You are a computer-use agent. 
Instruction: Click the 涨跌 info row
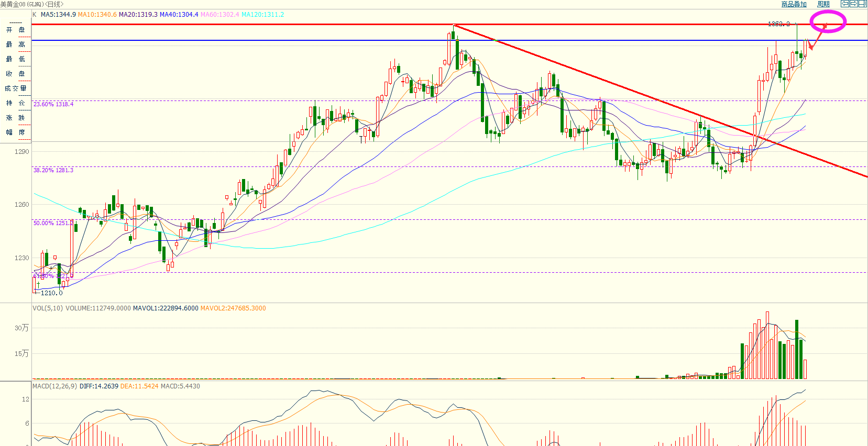click(x=16, y=118)
